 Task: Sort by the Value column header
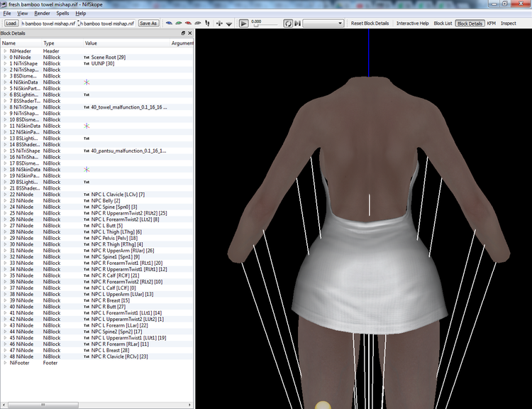coord(126,43)
